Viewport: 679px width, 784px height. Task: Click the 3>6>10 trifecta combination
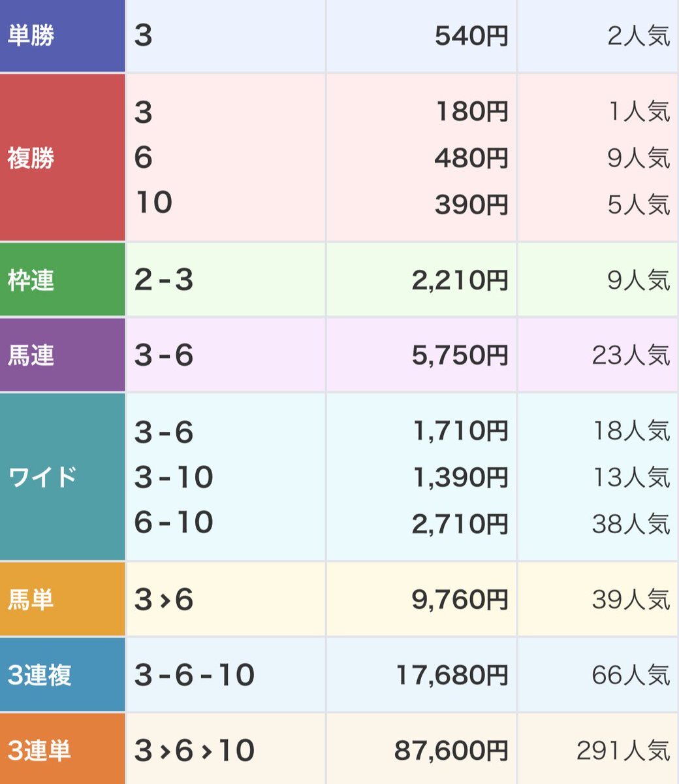coord(194,750)
